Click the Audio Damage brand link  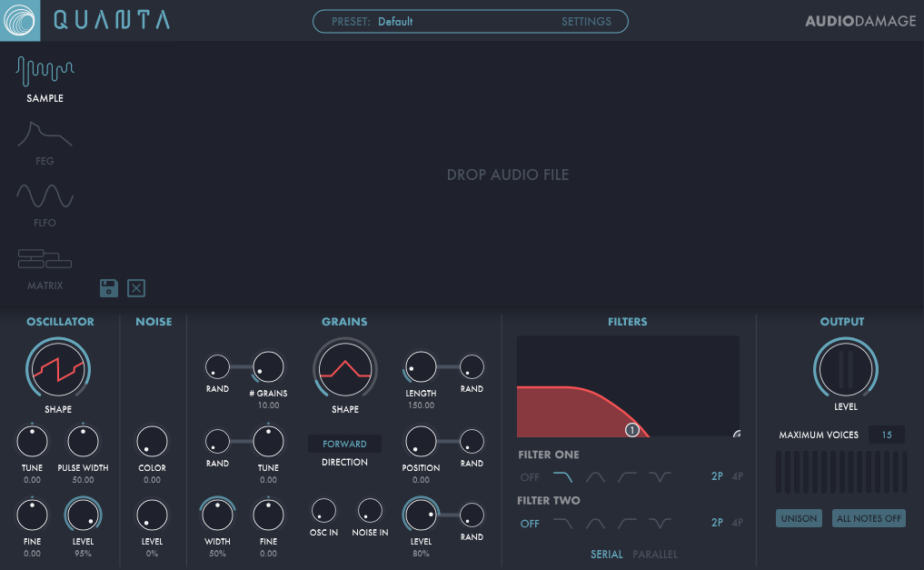(x=860, y=21)
